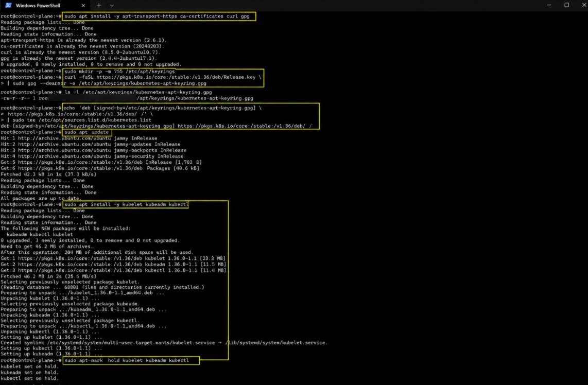Click 'Fetched 46.2 MB in 2s' line

tap(49, 276)
